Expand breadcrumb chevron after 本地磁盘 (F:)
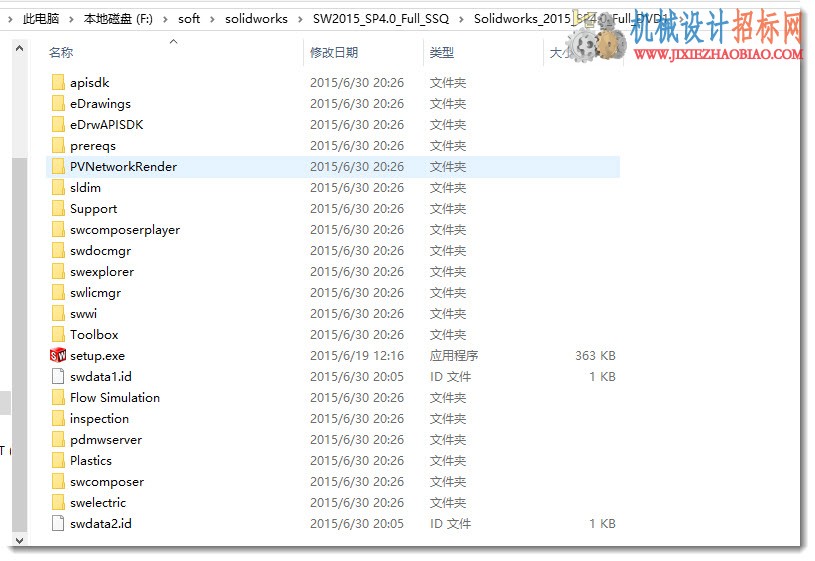The width and height of the screenshot is (815, 561). pyautogui.click(x=166, y=19)
